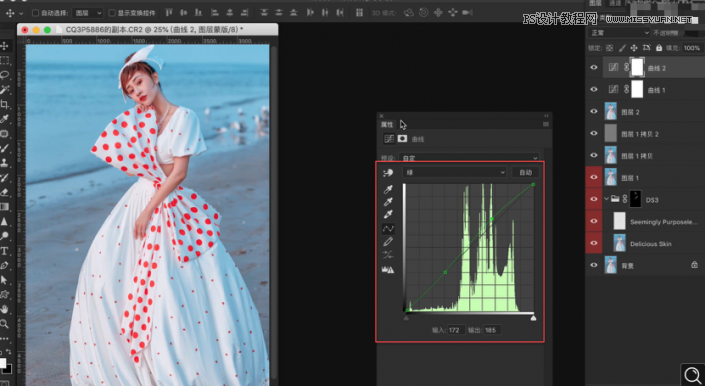Click the white point slider under histogram
Viewport: 705px width, 386px height.
pos(533,318)
